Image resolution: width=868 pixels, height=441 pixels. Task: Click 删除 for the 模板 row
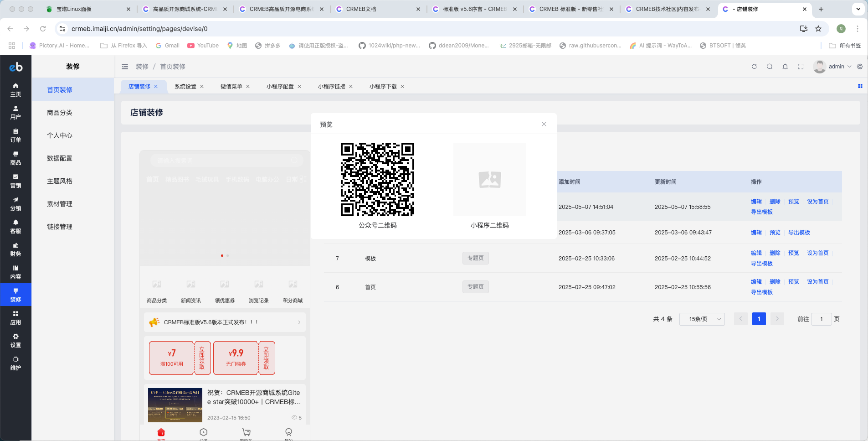[775, 253]
